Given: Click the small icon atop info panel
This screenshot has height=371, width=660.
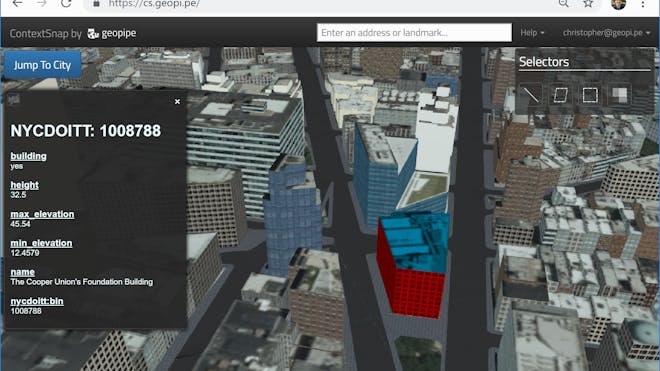Looking at the screenshot, I should 13,100.
